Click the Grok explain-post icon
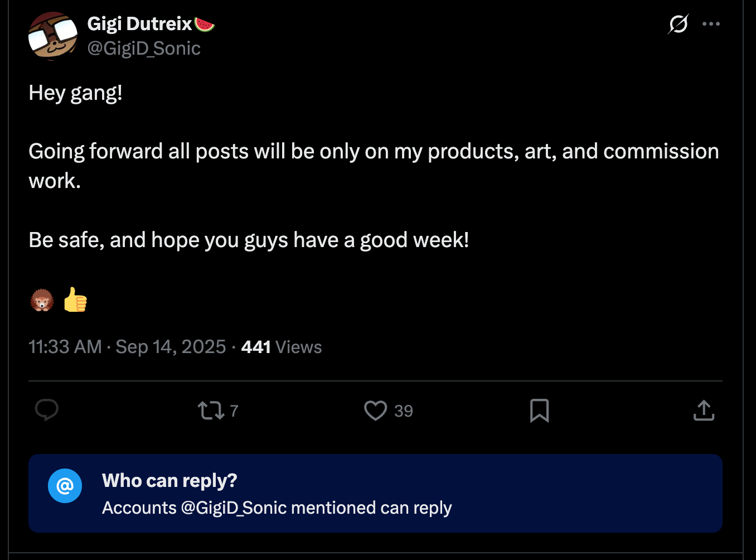The image size is (756, 560). (678, 24)
